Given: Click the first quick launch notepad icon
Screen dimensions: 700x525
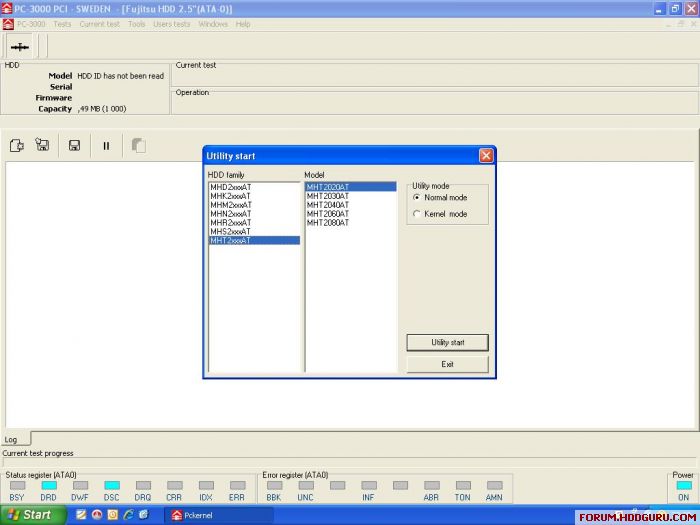Looking at the screenshot, I should coord(81,515).
